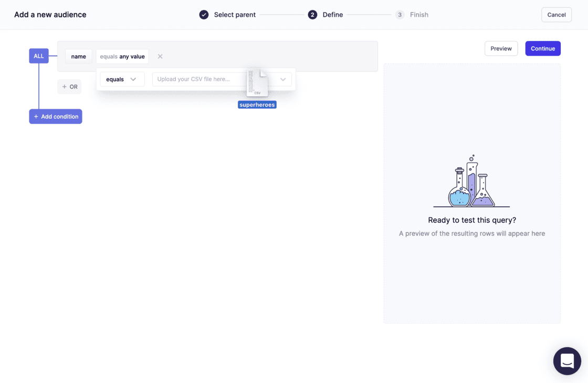The height and width of the screenshot is (383, 588).
Task: Continue to the next step
Action: (x=543, y=48)
